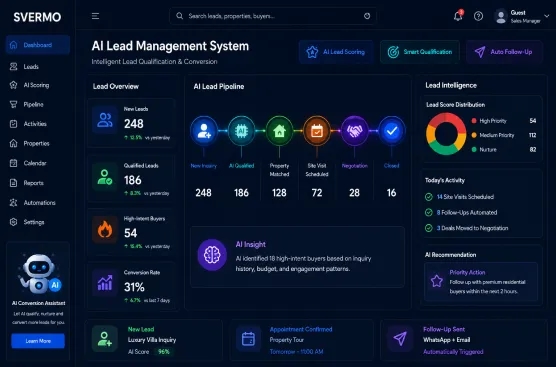
Task: Select the Property Matched house icon
Action: [279, 131]
